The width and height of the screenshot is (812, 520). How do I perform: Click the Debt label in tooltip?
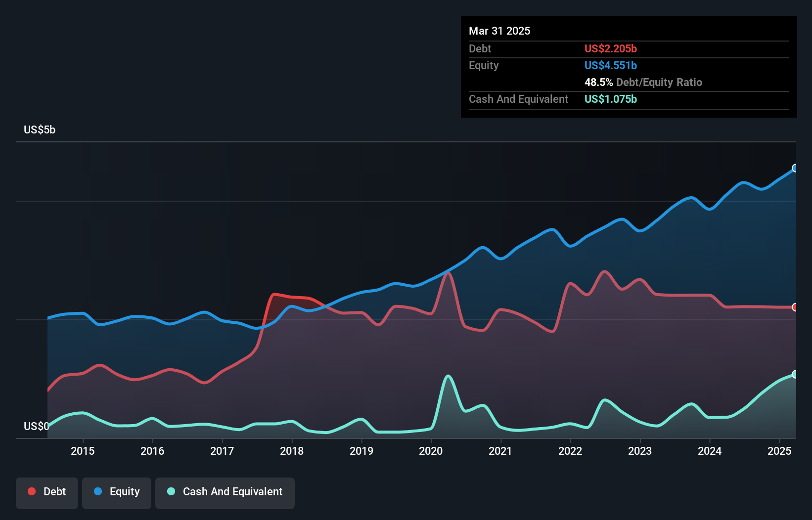[480, 48]
